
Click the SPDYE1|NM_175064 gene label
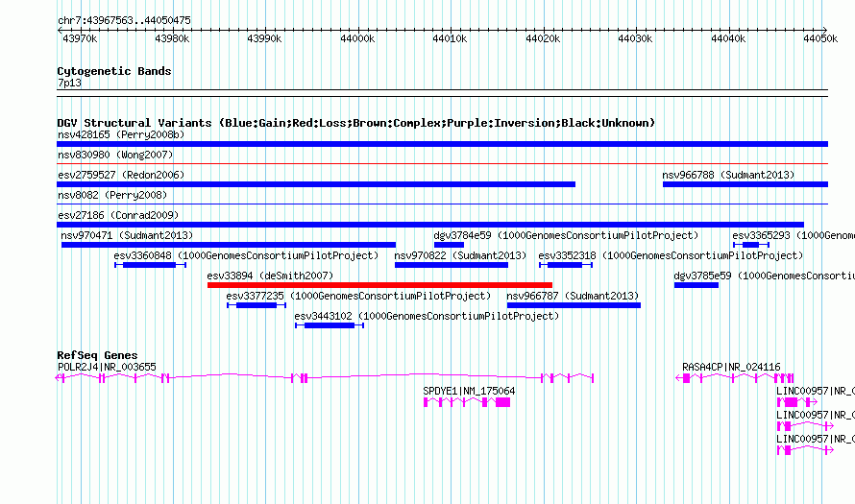click(469, 392)
